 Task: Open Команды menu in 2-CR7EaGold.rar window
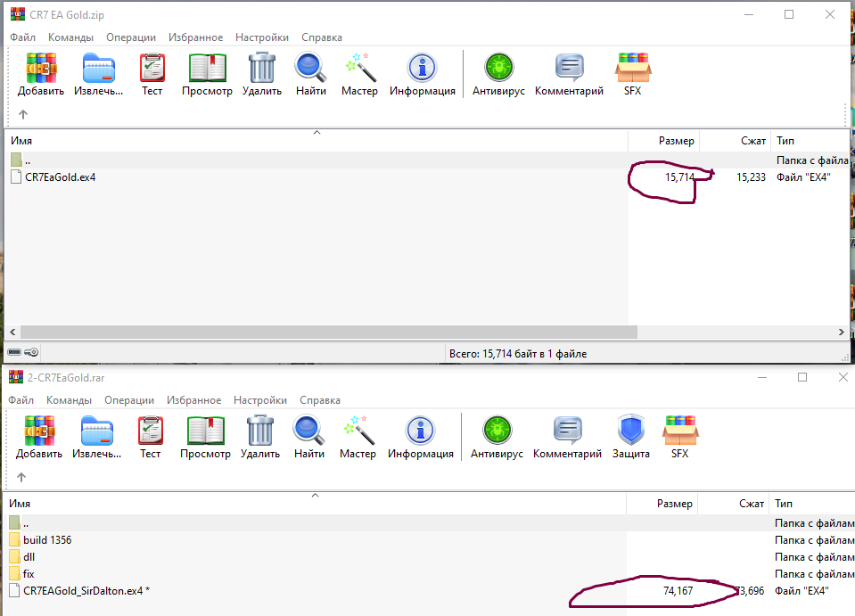pyautogui.click(x=70, y=400)
